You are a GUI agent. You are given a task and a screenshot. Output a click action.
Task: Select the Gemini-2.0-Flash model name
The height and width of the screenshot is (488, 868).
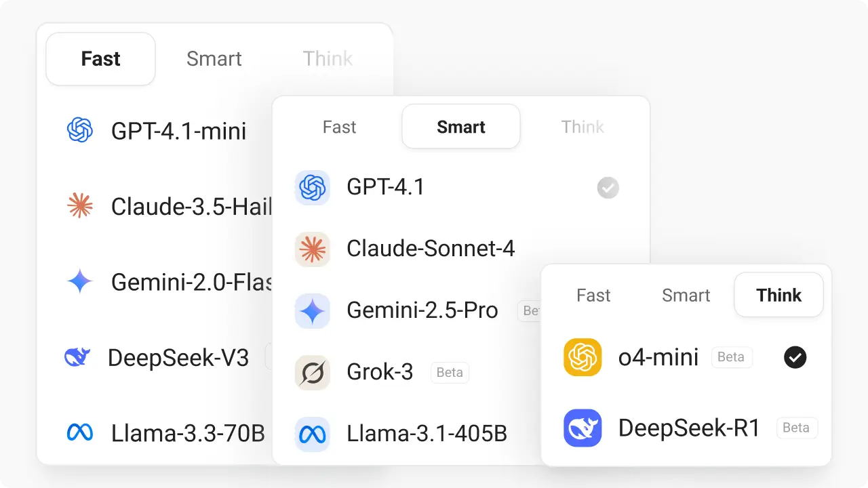(x=192, y=282)
